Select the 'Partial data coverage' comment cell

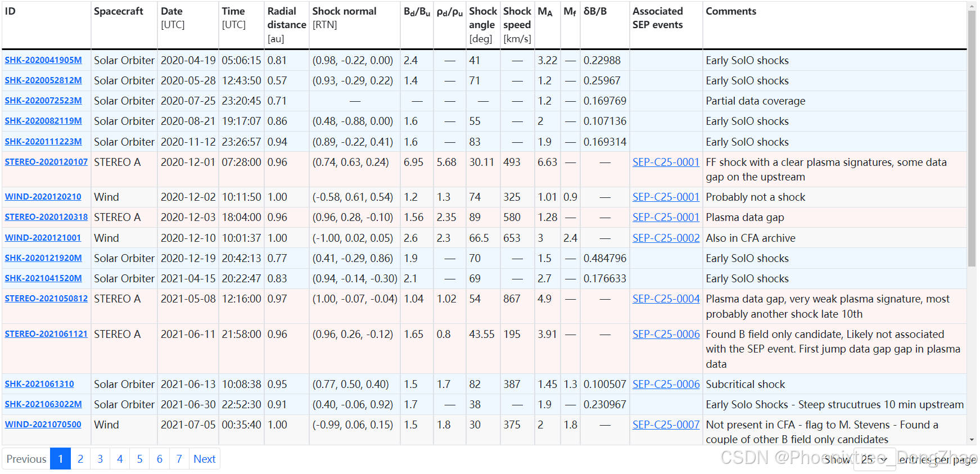click(834, 101)
